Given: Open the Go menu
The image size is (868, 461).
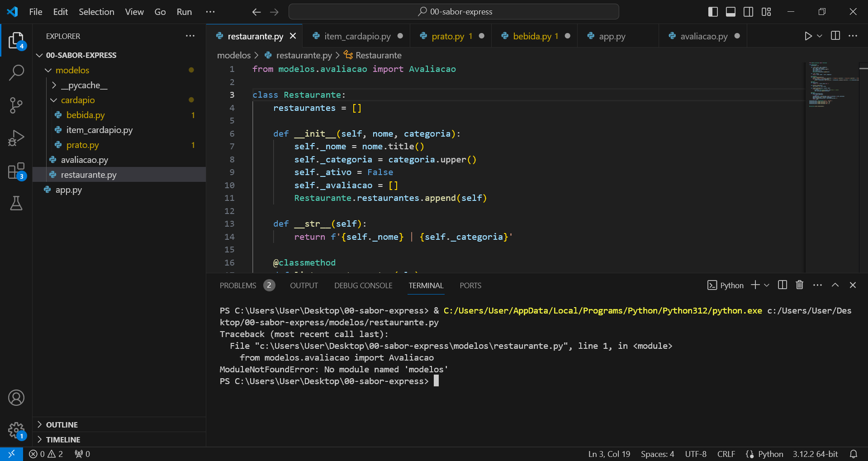Looking at the screenshot, I should click(160, 12).
